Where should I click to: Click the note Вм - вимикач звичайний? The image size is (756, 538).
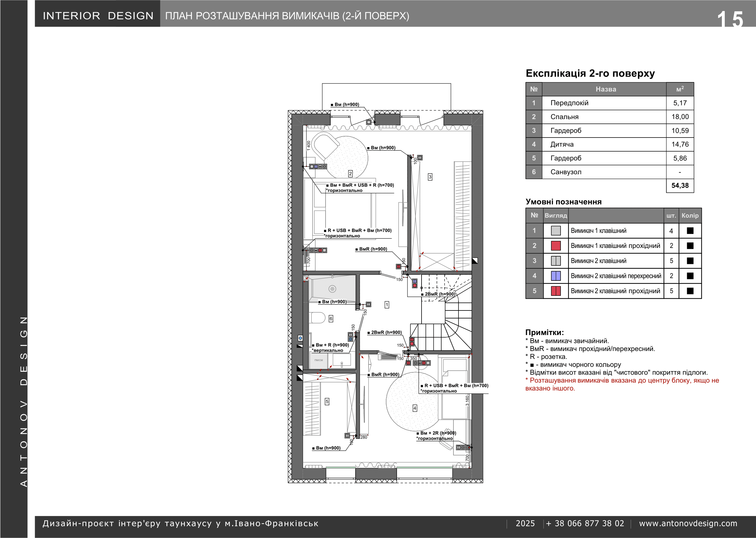567,340
